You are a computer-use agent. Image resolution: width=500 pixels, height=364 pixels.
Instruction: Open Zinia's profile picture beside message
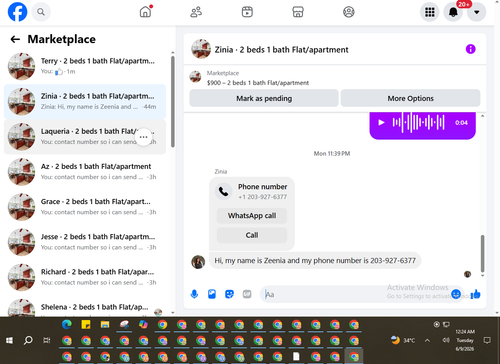pyautogui.click(x=198, y=262)
